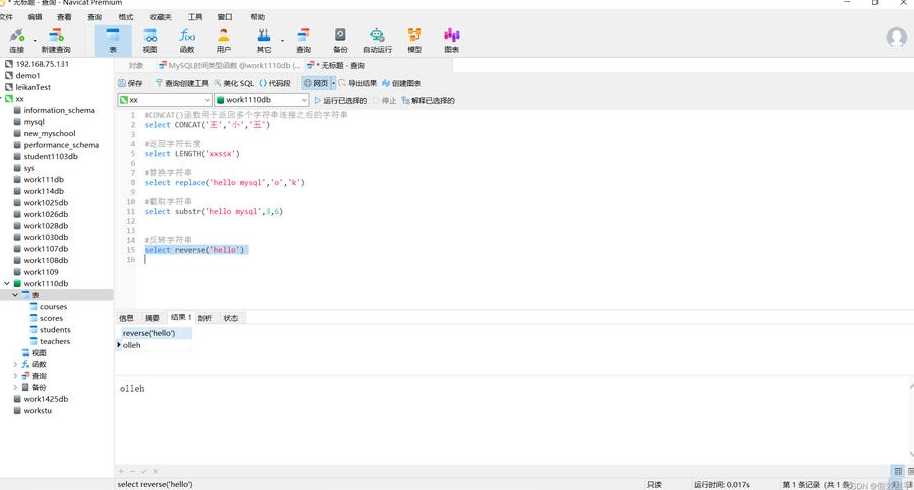Select the information_schema database
This screenshot has width=914, height=490.
pyautogui.click(x=54, y=110)
